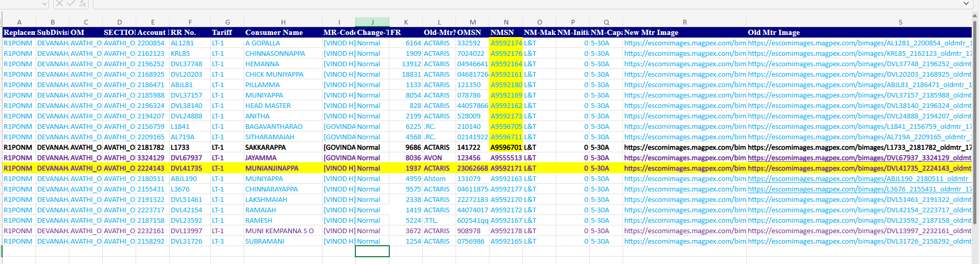Image resolution: width=980 pixels, height=264 pixels.
Task: Select column J header
Action: [372, 22]
